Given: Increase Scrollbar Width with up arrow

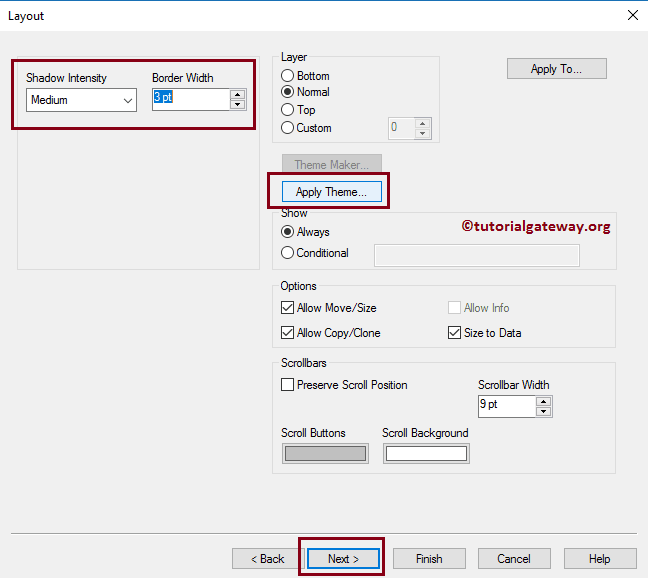Looking at the screenshot, I should pos(543,402).
